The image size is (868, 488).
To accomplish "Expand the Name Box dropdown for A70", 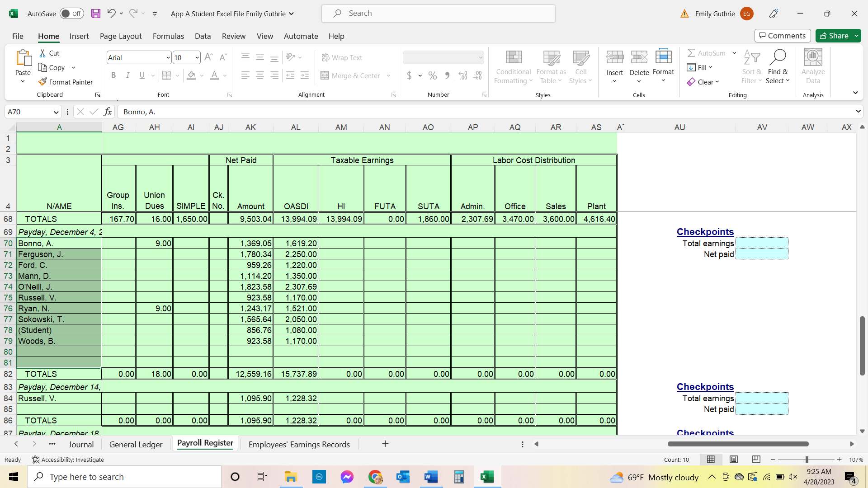I will [56, 112].
